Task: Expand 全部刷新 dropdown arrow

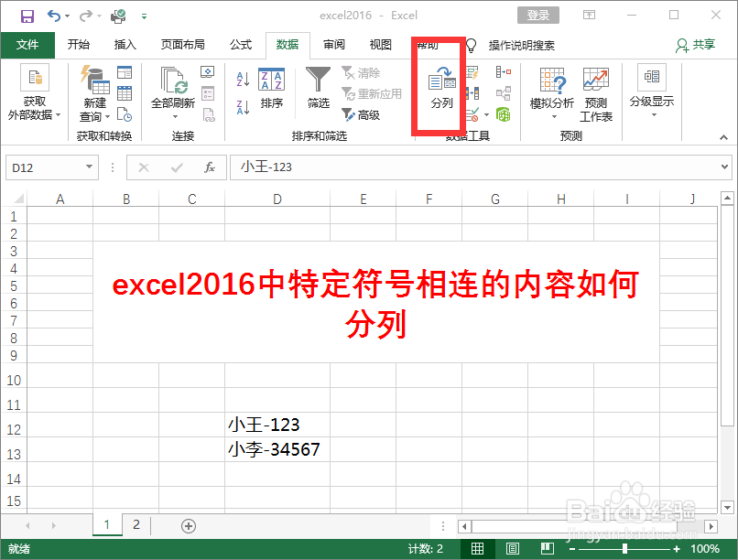Action: 175,116
